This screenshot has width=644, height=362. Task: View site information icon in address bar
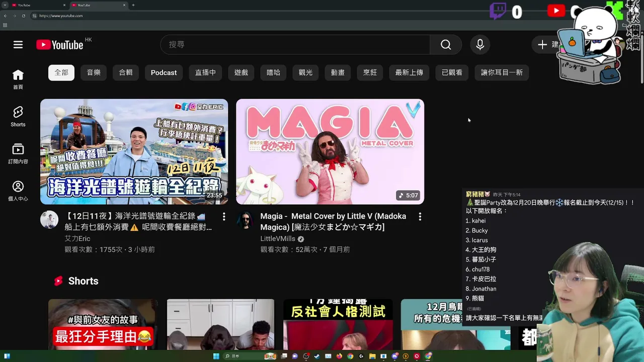coord(34,16)
